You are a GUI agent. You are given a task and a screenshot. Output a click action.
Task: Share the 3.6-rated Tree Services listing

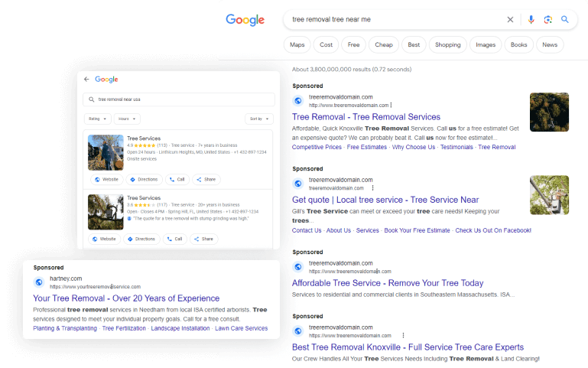coord(203,239)
